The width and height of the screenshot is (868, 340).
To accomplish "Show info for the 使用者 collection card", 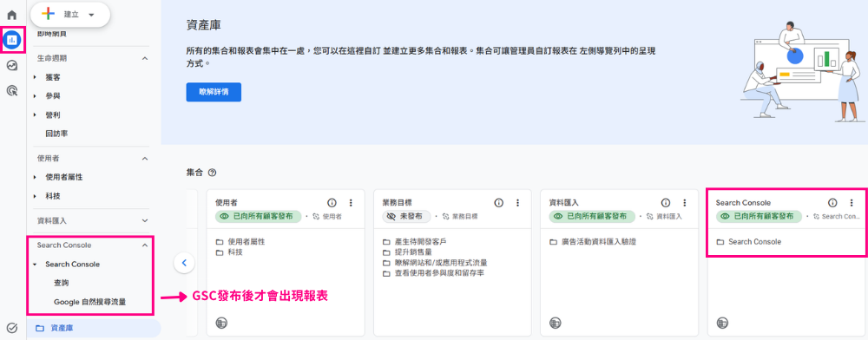I will pos(332,203).
